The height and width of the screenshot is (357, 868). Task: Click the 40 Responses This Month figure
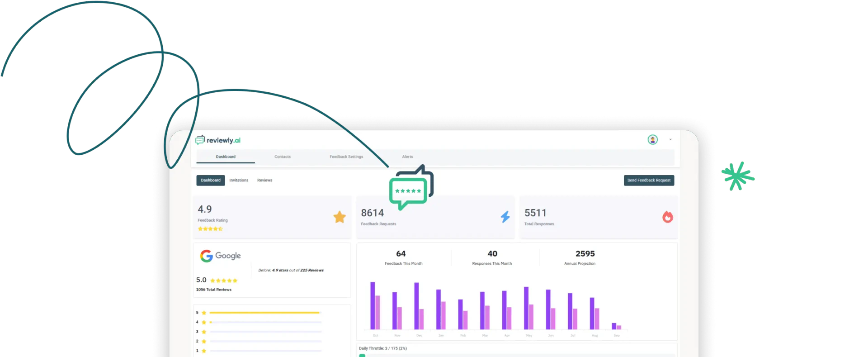[x=492, y=254]
